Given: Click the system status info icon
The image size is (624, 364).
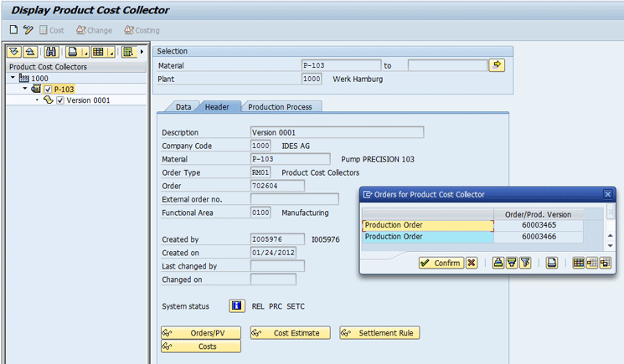Looking at the screenshot, I should [x=236, y=306].
